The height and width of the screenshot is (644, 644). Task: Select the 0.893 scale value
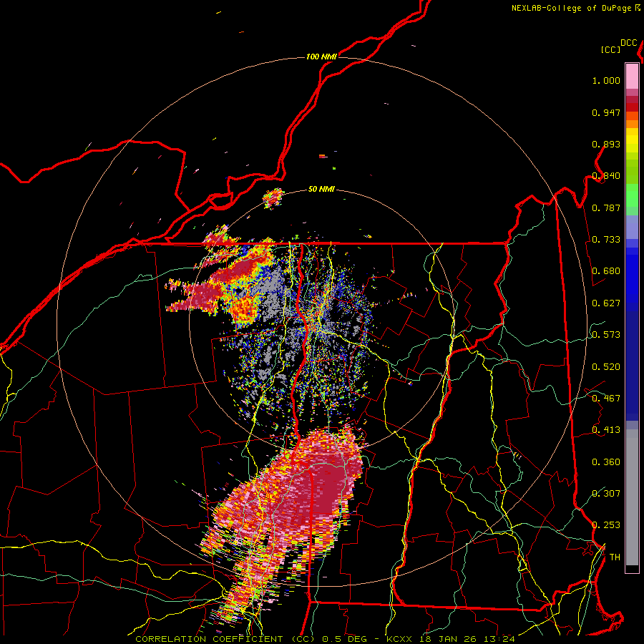[x=606, y=144]
